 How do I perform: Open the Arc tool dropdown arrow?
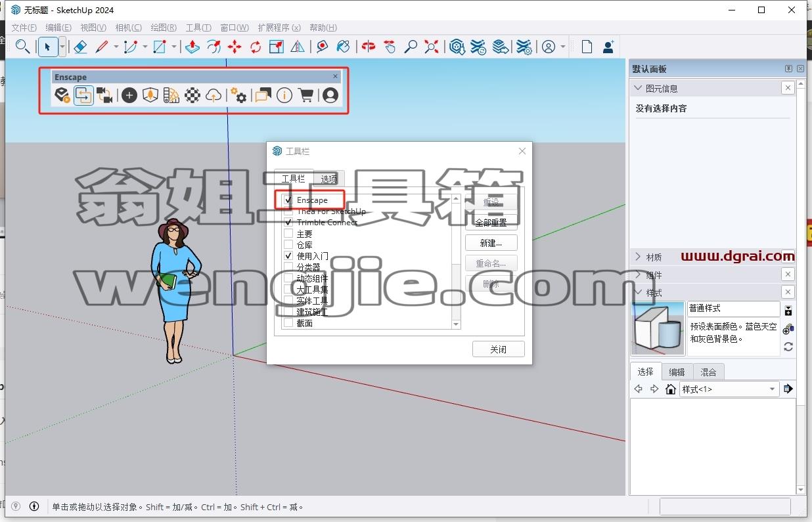(145, 47)
